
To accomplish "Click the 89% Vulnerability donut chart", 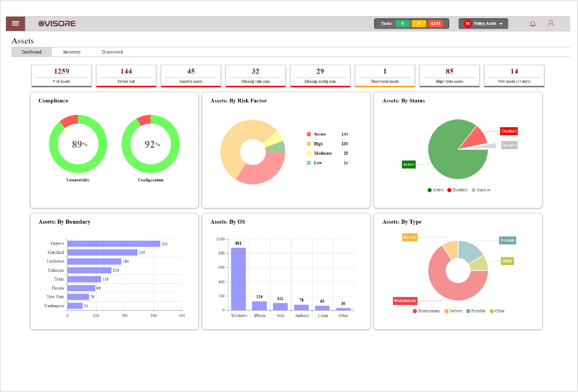I will (x=78, y=144).
